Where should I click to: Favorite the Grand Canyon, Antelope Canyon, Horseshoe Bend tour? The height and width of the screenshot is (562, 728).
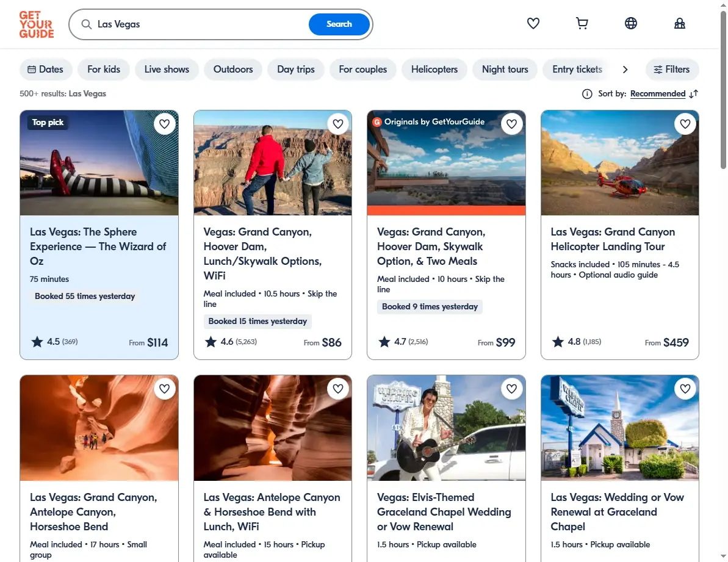[164, 389]
